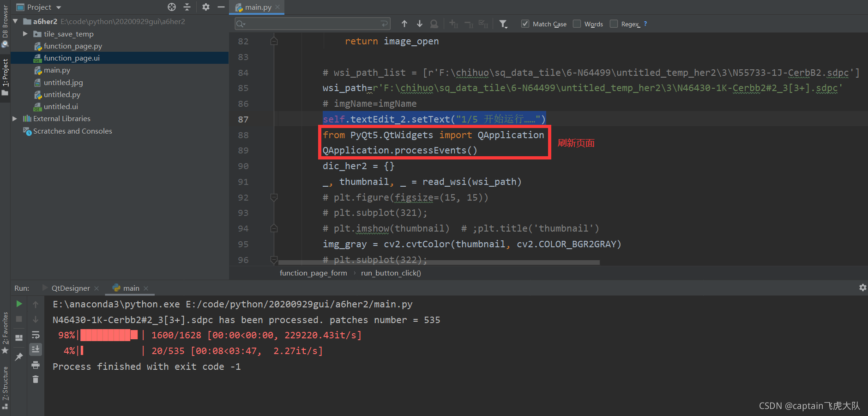
Task: Click fold marker at line 94
Action: pyautogui.click(x=274, y=228)
